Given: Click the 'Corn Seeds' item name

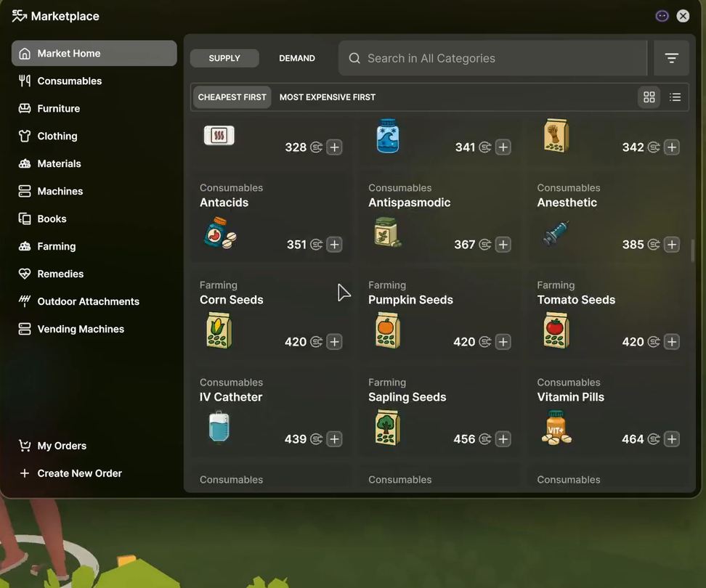Looking at the screenshot, I should [x=232, y=300].
